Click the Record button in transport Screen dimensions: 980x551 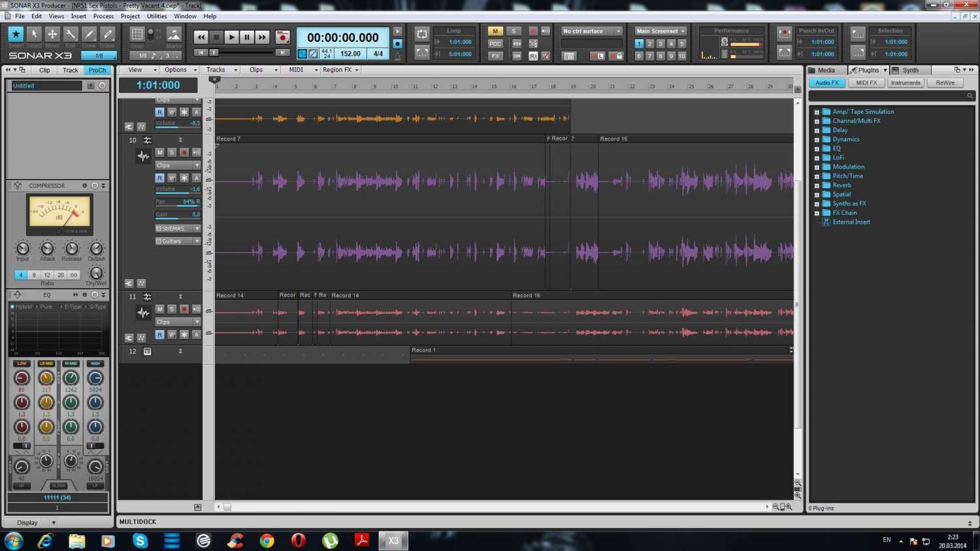282,37
